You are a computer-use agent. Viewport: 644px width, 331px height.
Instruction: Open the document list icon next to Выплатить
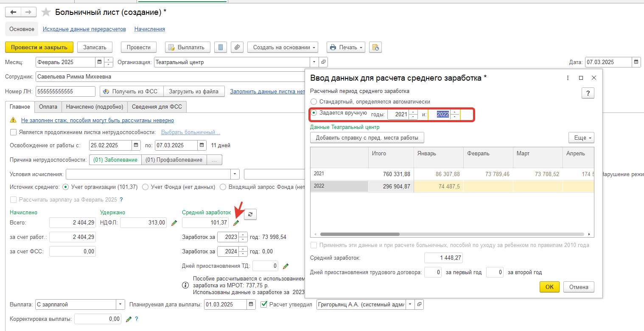click(220, 47)
